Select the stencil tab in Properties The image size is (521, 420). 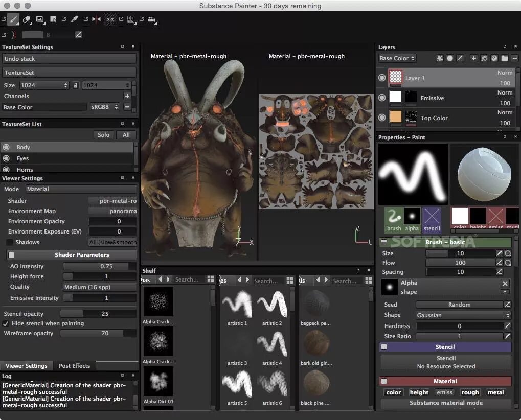click(x=432, y=220)
